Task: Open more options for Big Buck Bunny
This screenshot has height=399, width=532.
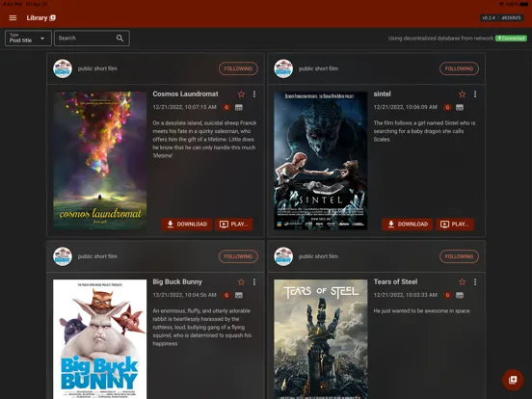Action: 254,282
